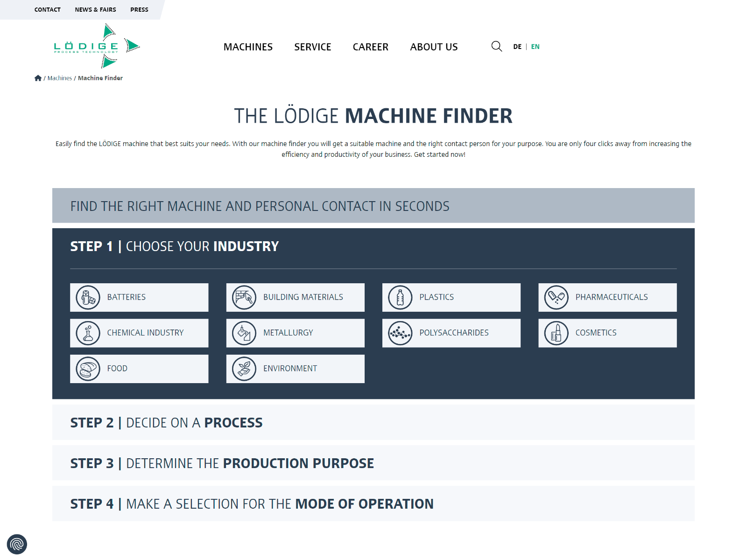Click the 'Find the right machine' banner
This screenshot has width=747, height=560.
click(373, 205)
